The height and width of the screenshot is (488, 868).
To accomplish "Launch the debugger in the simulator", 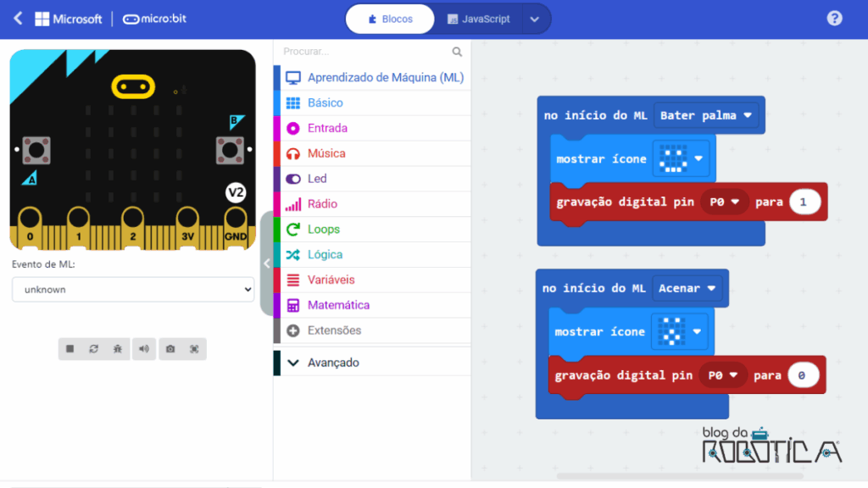I will tap(118, 349).
